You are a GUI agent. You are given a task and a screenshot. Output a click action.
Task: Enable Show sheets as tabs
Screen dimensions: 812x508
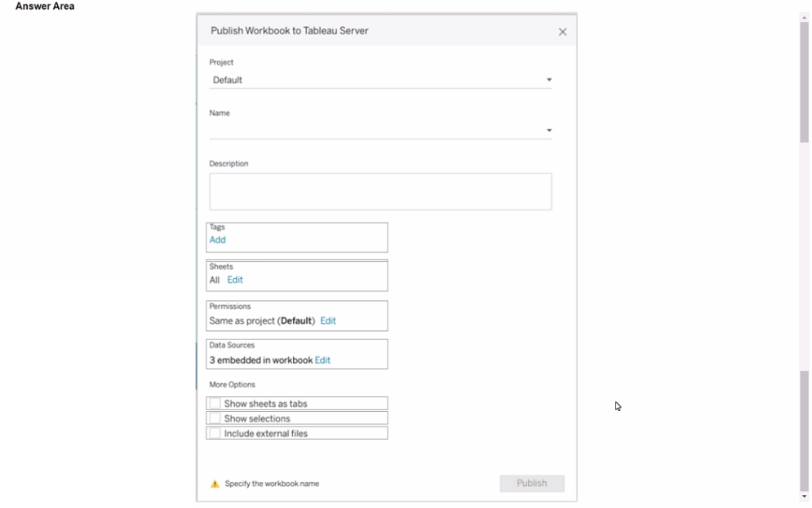[215, 404]
